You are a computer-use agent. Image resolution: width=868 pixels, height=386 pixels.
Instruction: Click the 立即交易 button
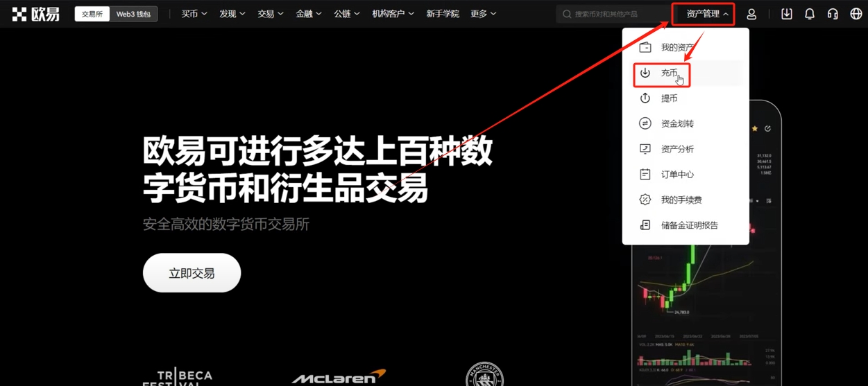tap(192, 273)
